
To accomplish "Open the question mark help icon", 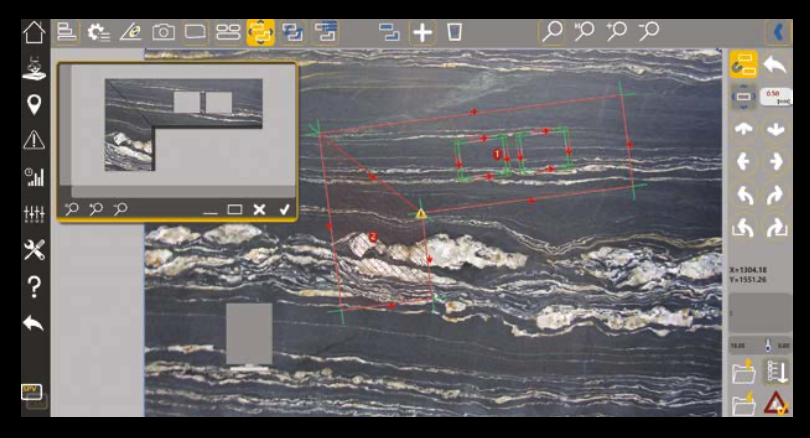I will (34, 286).
